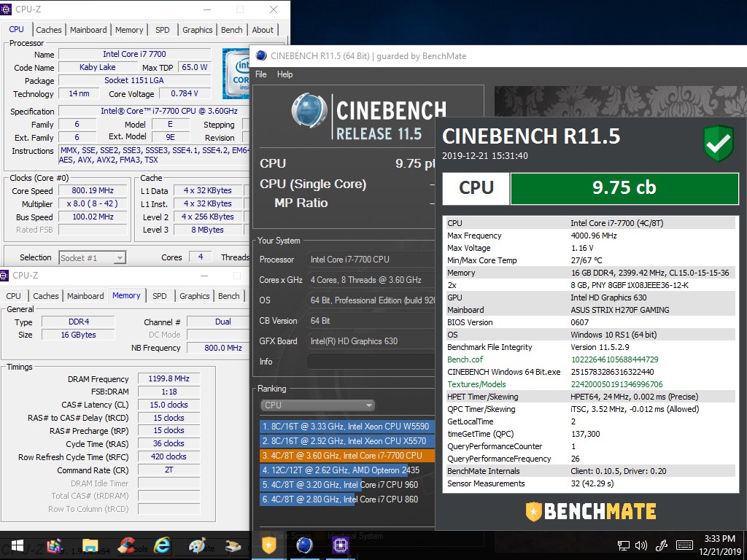Open the About tab in the upper CPU-Z window

pos(263,29)
